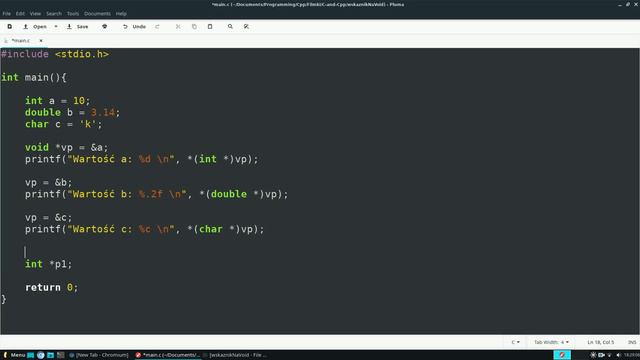Click the vp = &c; line

[48, 218]
